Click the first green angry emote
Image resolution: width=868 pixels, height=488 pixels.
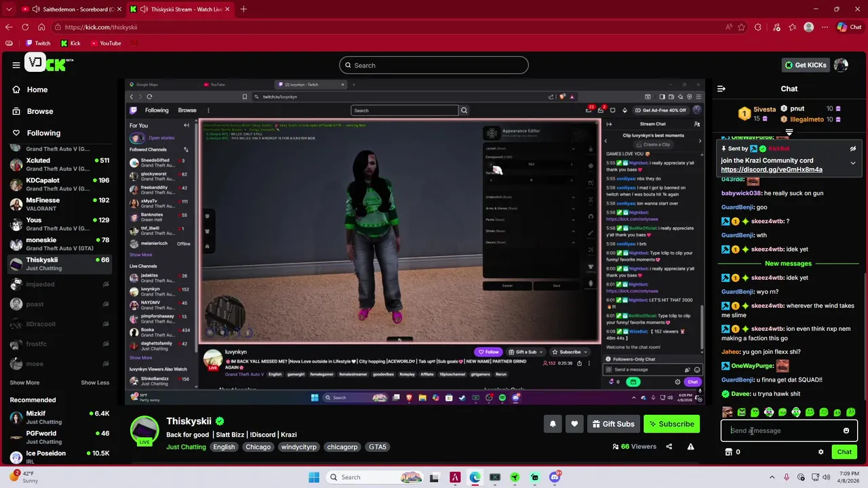click(741, 412)
